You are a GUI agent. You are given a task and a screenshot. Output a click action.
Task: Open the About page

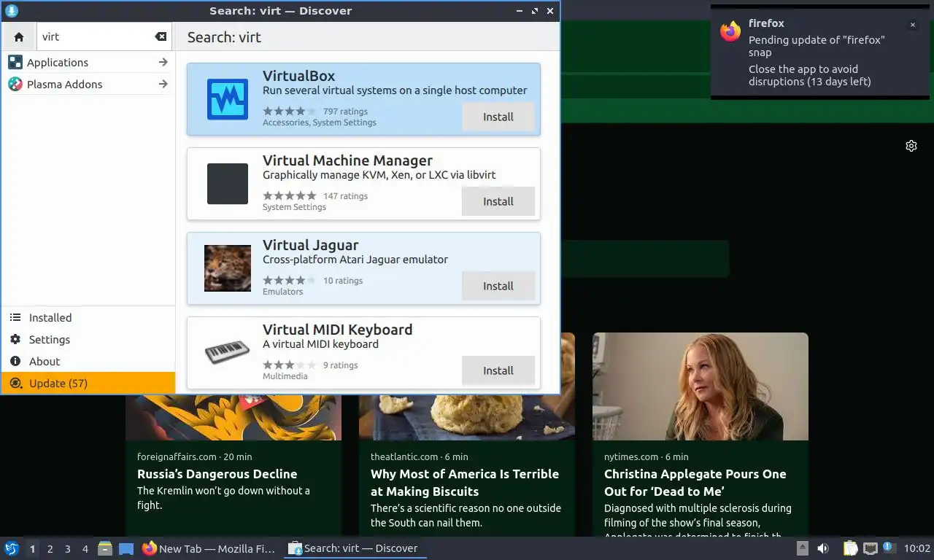coord(88,362)
